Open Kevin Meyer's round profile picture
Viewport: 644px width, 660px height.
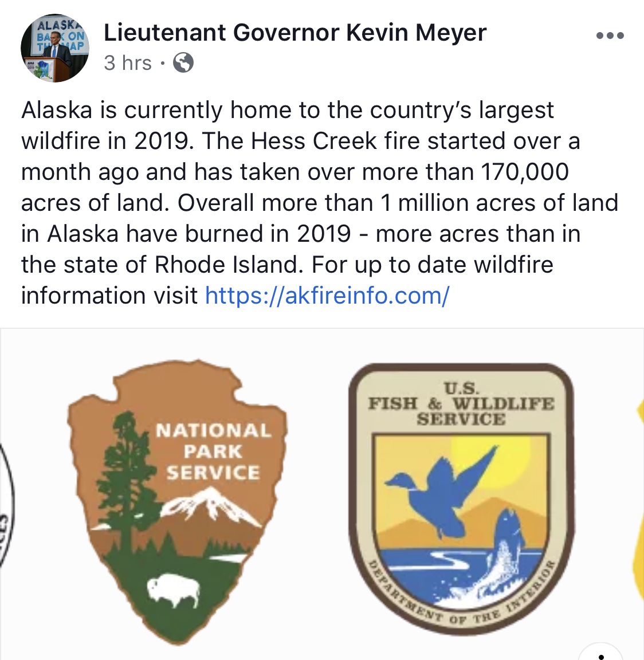click(55, 48)
